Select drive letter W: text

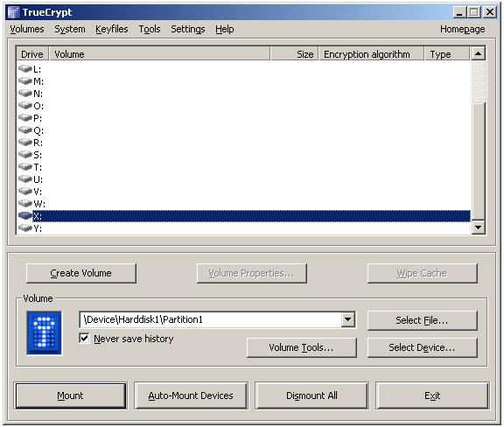tap(39, 204)
